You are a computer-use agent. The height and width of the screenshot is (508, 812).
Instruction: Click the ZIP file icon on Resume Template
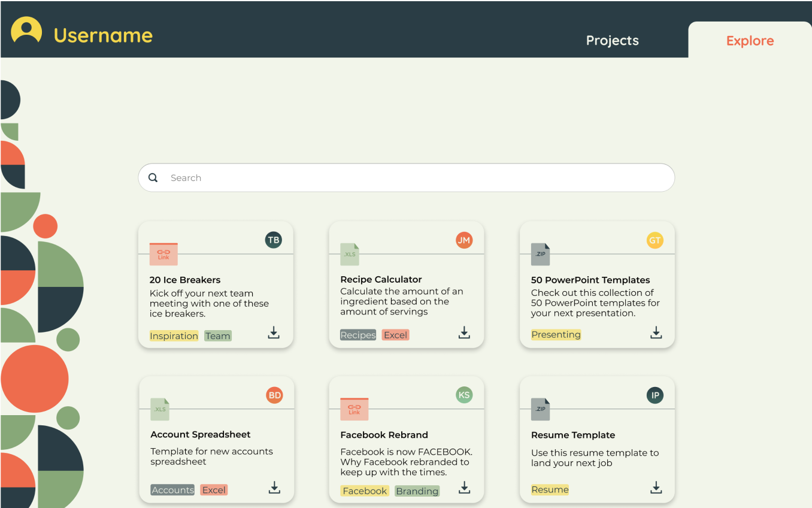pos(540,409)
